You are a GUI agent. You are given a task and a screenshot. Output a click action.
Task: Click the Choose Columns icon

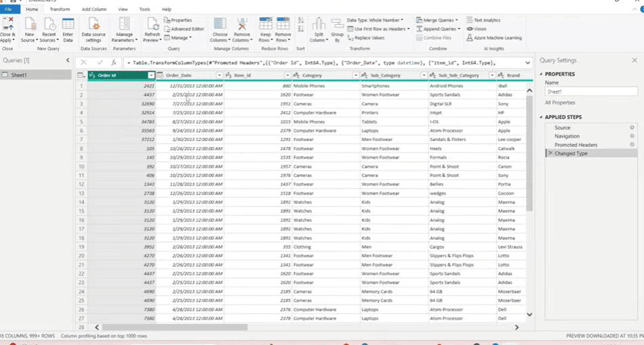pyautogui.click(x=220, y=24)
